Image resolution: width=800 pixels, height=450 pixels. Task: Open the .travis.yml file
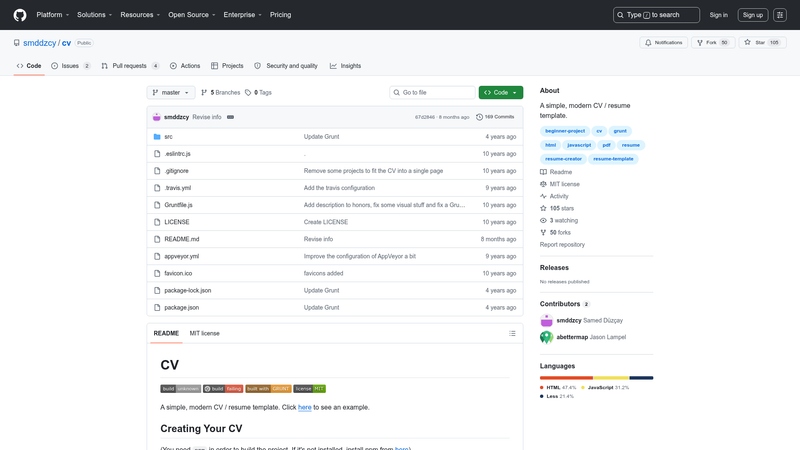click(178, 188)
